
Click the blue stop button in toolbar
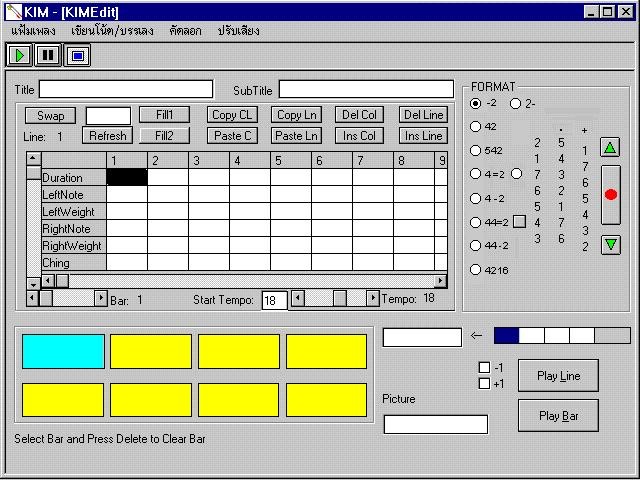coord(78,55)
